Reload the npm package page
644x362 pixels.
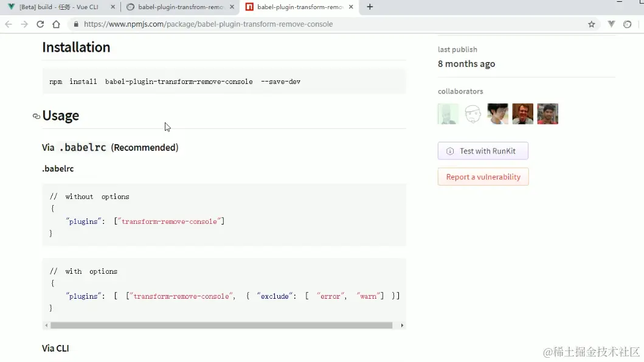40,24
